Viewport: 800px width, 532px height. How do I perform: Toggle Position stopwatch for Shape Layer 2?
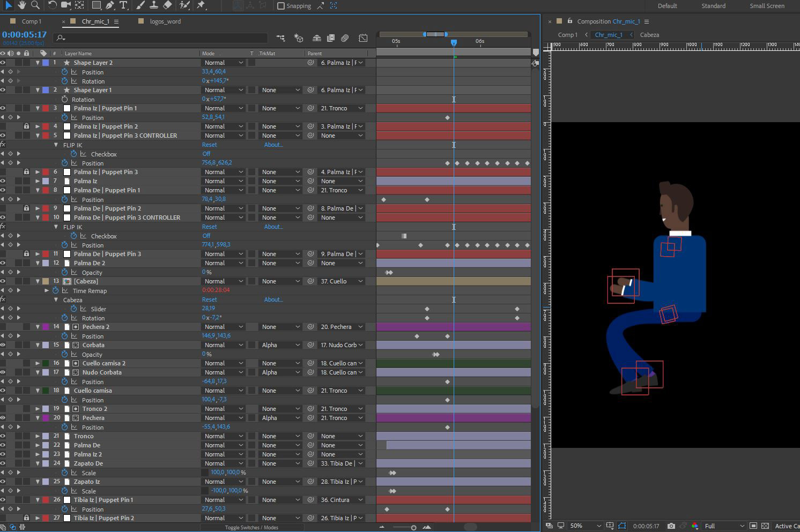[x=65, y=72]
